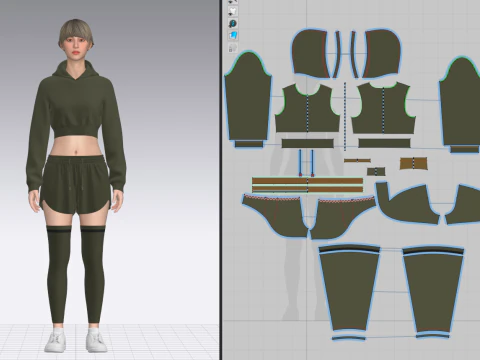Select the left sleeve cuff pattern
This screenshot has height=360, width=480.
pos(249,144)
